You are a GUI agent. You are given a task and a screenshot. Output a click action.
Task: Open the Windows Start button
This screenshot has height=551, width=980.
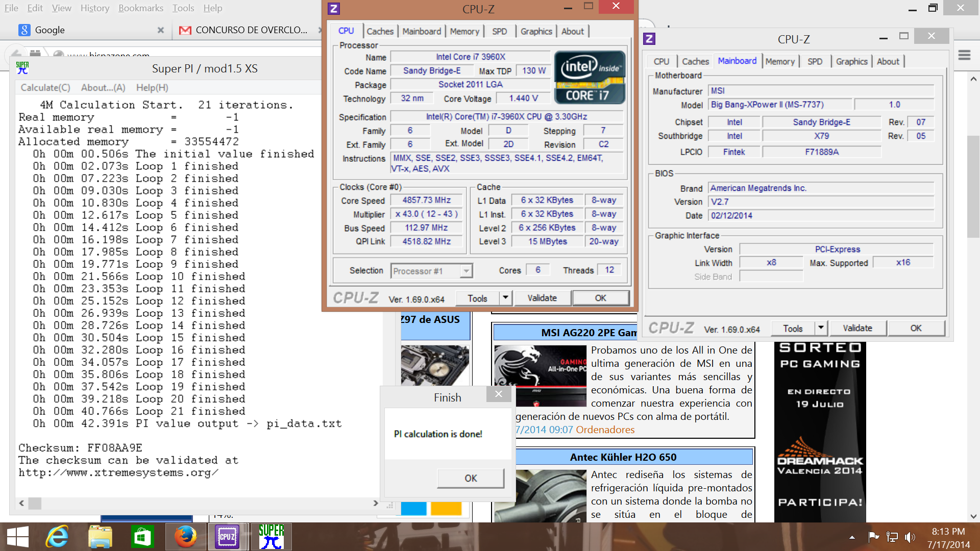click(18, 537)
